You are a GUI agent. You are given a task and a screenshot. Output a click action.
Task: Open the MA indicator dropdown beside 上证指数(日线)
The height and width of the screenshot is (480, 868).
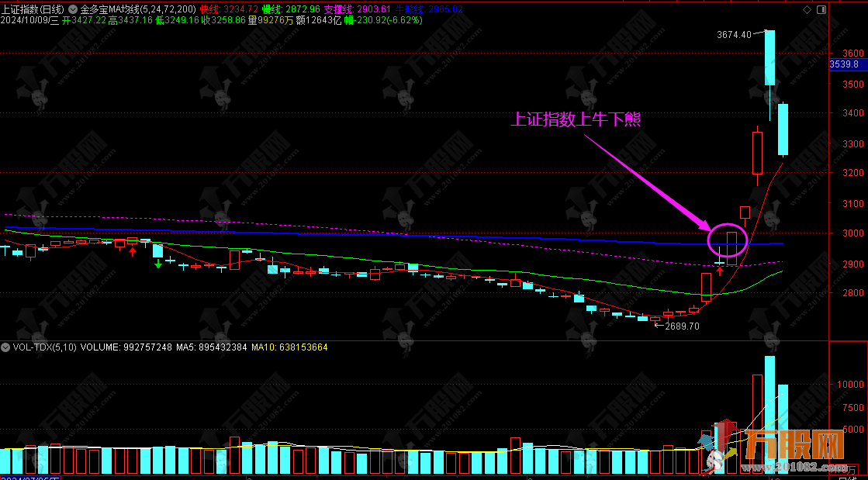point(72,9)
